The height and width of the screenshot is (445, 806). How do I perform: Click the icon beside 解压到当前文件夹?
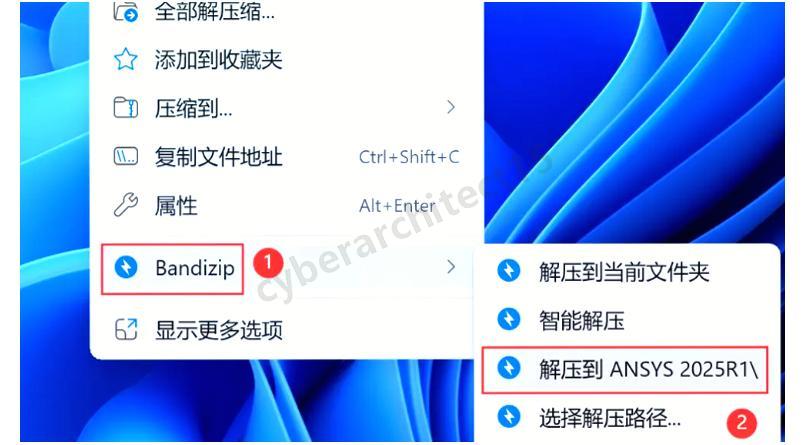point(509,271)
